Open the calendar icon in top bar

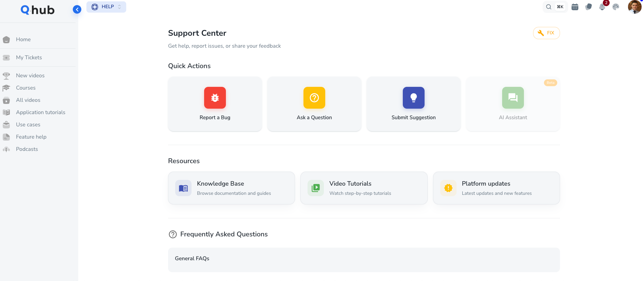pyautogui.click(x=575, y=7)
